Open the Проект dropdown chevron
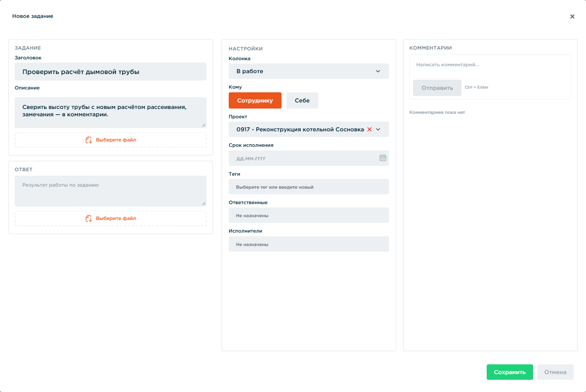 click(x=378, y=129)
